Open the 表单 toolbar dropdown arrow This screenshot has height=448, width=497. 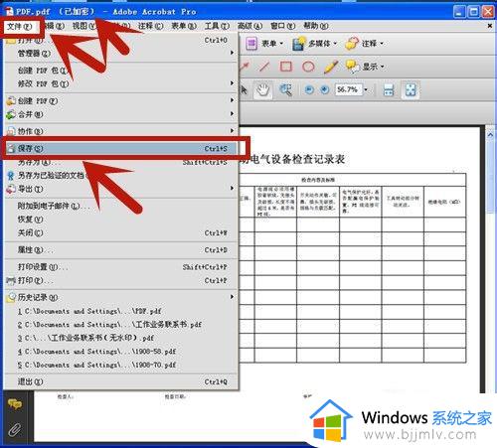pos(281,44)
